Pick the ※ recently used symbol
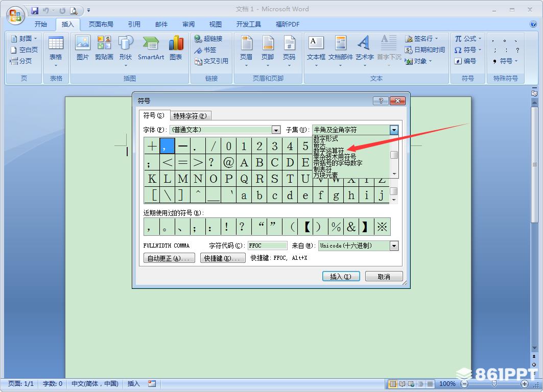This screenshot has height=392, width=543. point(382,227)
